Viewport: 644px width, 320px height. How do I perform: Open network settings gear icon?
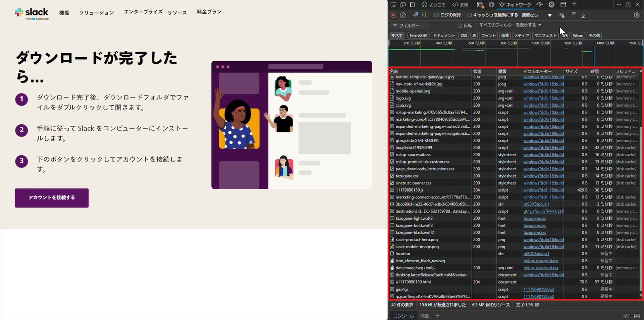click(637, 15)
